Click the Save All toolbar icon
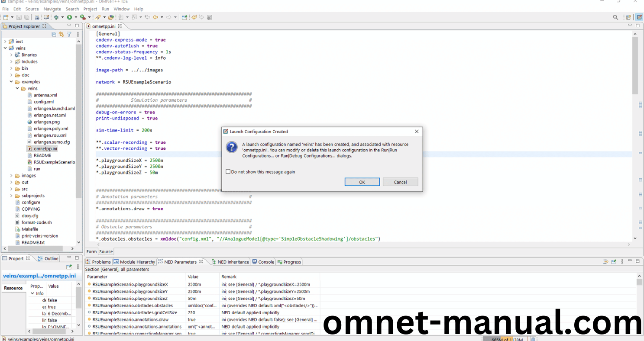Image resolution: width=644 pixels, height=341 pixels. click(x=26, y=17)
